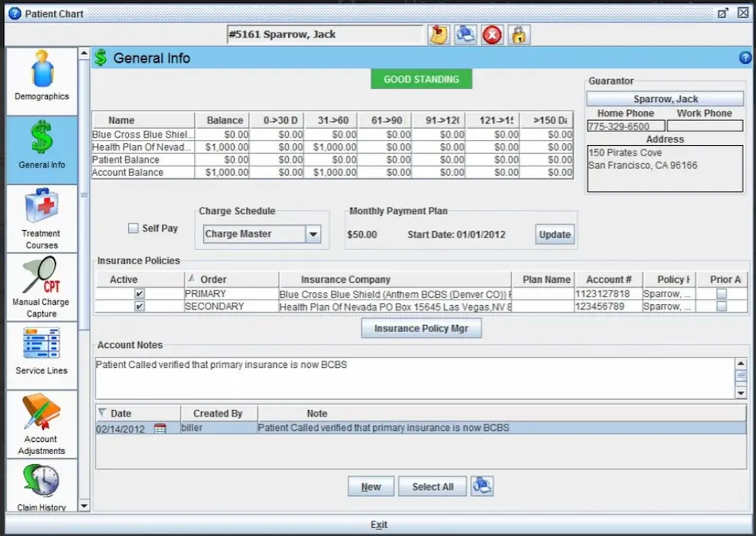
Task: Update the monthly payment plan
Action: (554, 234)
